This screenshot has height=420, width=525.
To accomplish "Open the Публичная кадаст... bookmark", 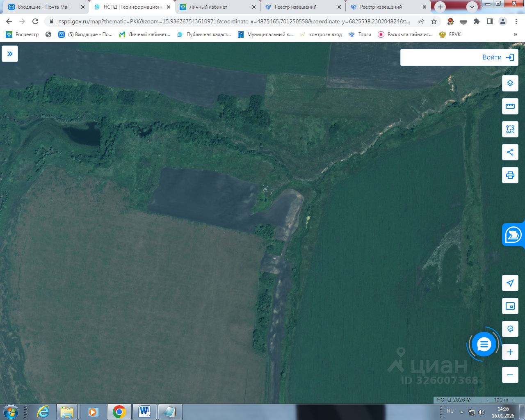I will pyautogui.click(x=204, y=34).
